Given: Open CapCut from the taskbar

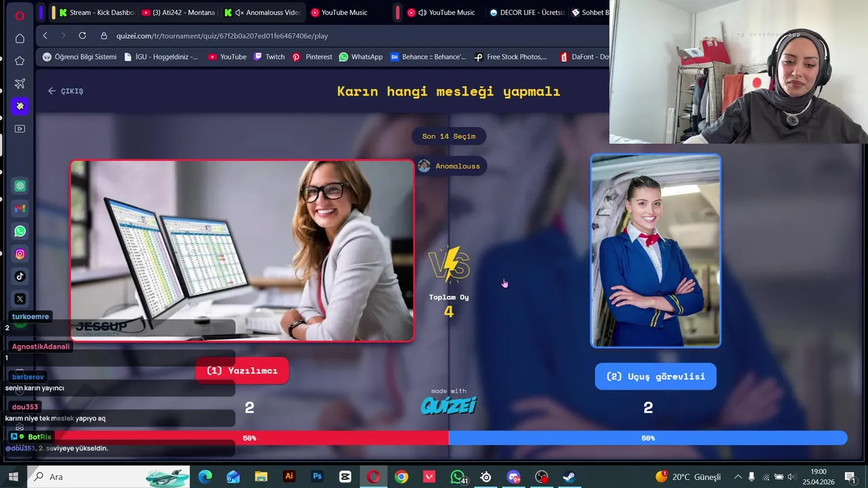Looking at the screenshot, I should coord(345,476).
